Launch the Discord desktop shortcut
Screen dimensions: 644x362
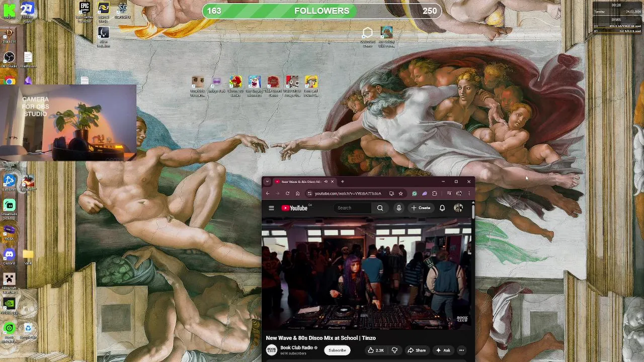(x=9, y=257)
